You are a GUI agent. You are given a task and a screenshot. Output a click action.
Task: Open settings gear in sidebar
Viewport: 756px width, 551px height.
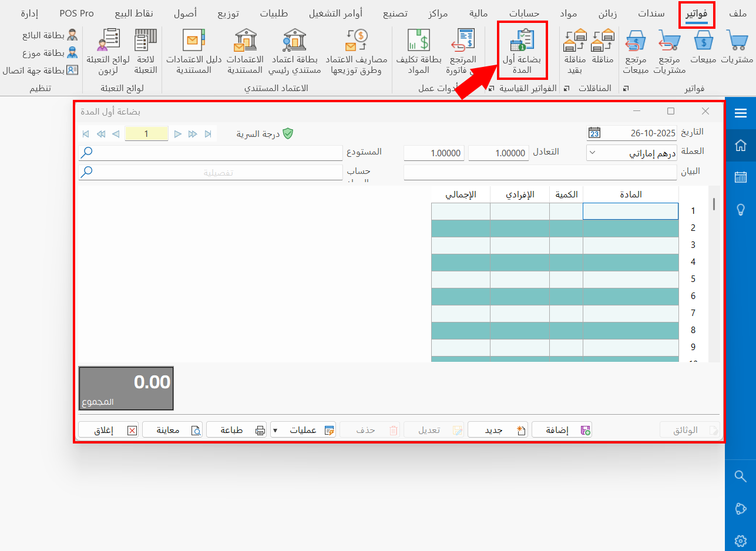tap(740, 540)
